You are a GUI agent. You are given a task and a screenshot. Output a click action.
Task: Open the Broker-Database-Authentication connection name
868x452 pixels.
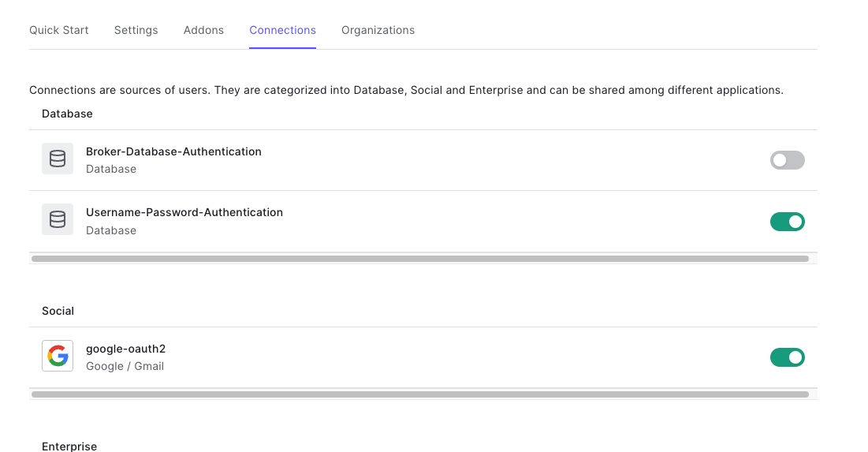coord(173,151)
